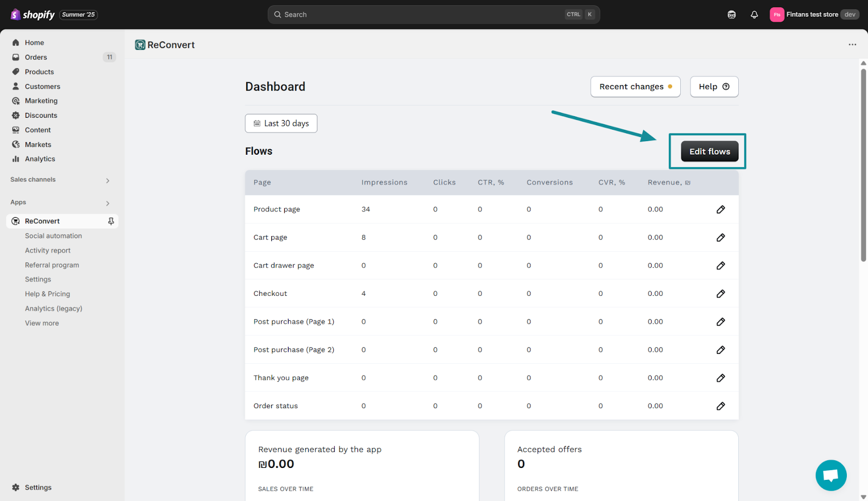
Task: Edit the Product page flow pencil
Action: (x=720, y=210)
